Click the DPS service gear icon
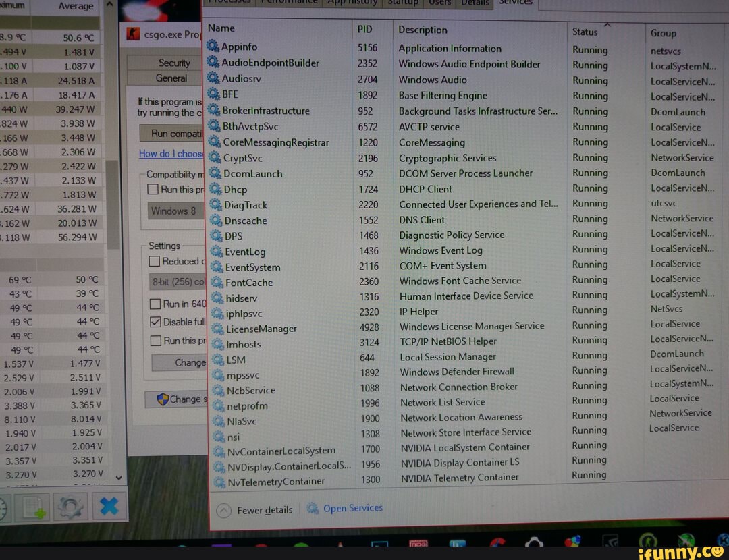Screen dimensions: 729x560 point(216,235)
